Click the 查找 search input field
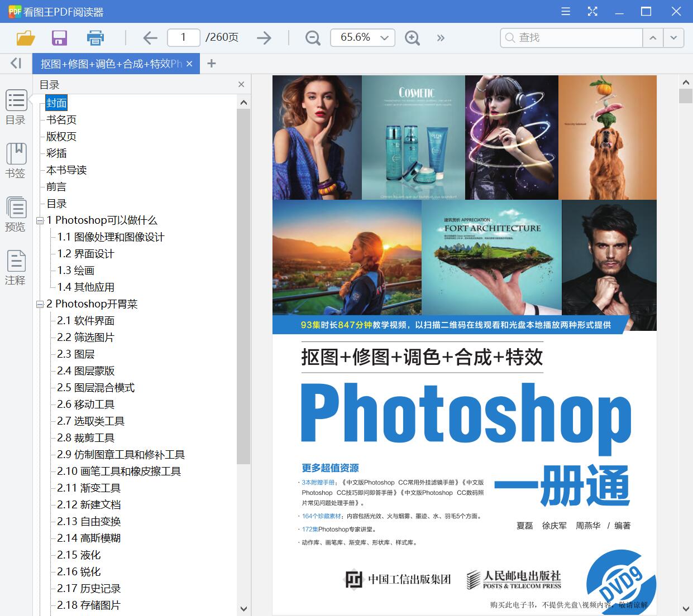Screen dimensions: 693x616 pyautogui.click(x=571, y=37)
